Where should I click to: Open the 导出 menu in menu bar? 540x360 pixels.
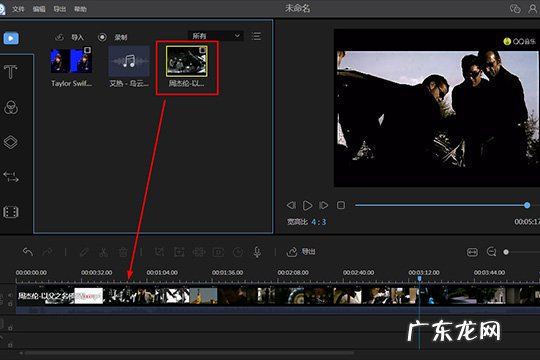point(60,9)
